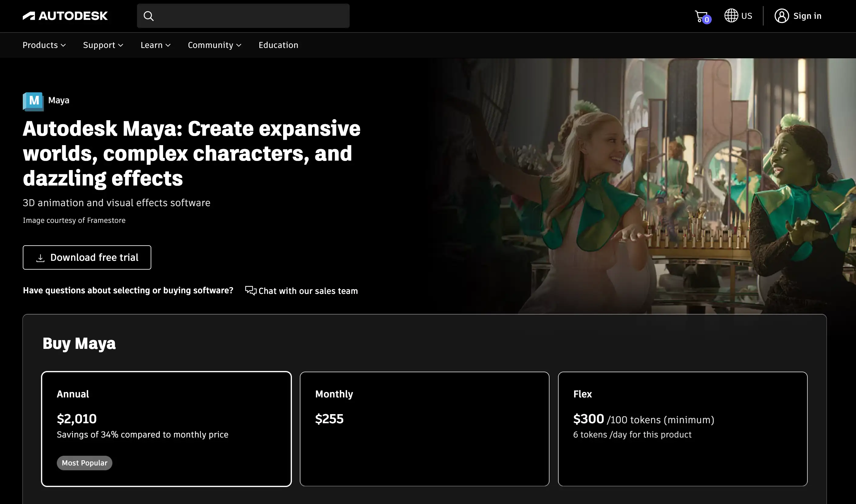This screenshot has width=856, height=504.
Task: Click the user profile icon
Action: (782, 15)
